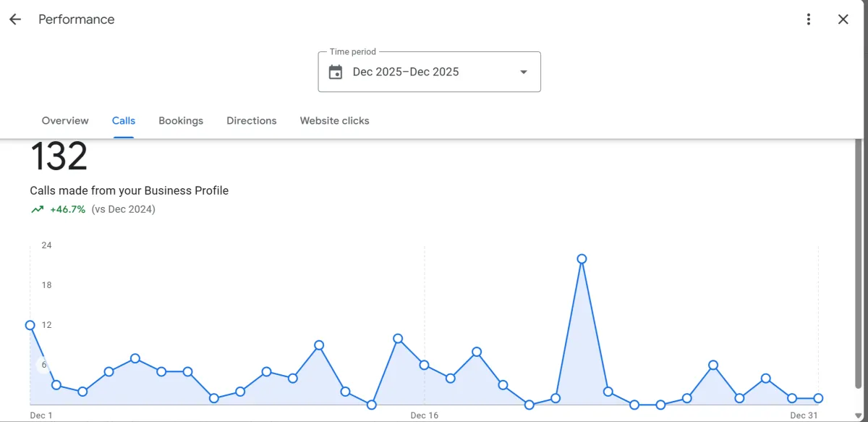Open the Dec 2025–Dec 2025 period selector

(x=430, y=72)
